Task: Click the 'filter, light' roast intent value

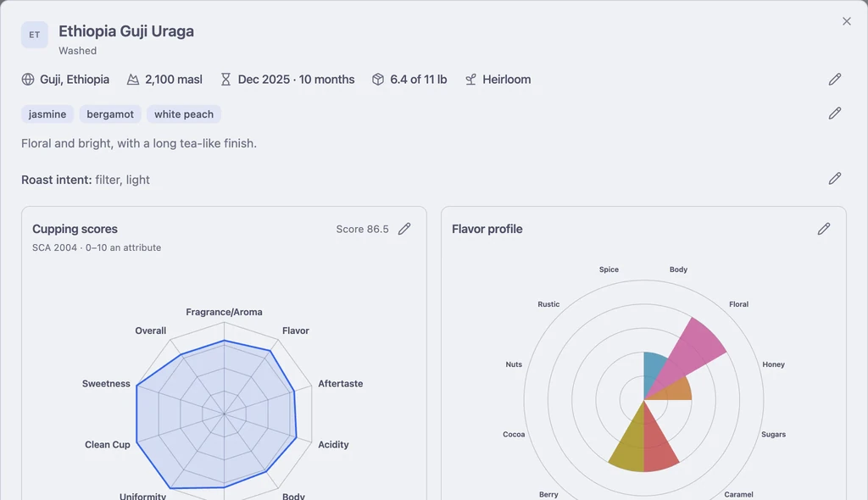Action: [x=122, y=180]
